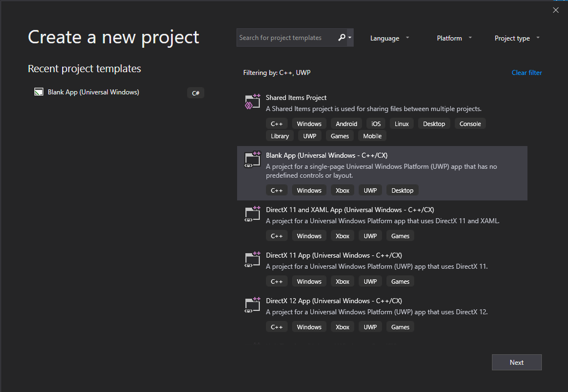This screenshot has height=392, width=568.
Task: Toggle the C++ tag on Shared Items Project
Action: coord(277,123)
